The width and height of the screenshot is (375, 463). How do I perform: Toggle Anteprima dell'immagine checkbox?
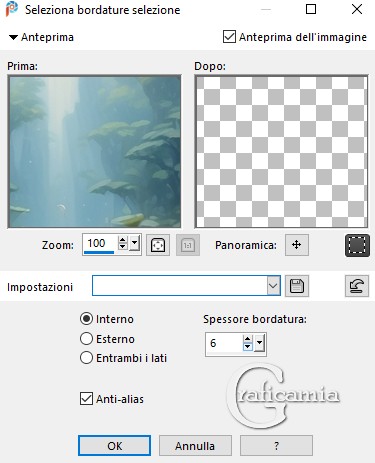coord(229,37)
